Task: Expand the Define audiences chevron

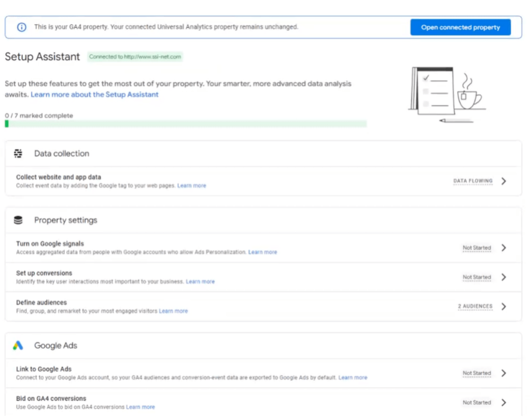Action: (x=504, y=306)
